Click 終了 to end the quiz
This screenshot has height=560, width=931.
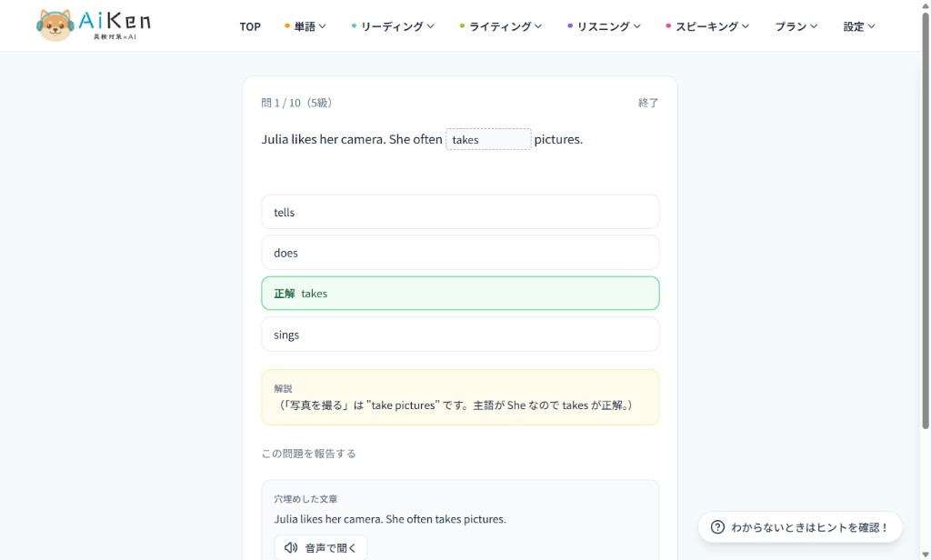pyautogui.click(x=647, y=103)
